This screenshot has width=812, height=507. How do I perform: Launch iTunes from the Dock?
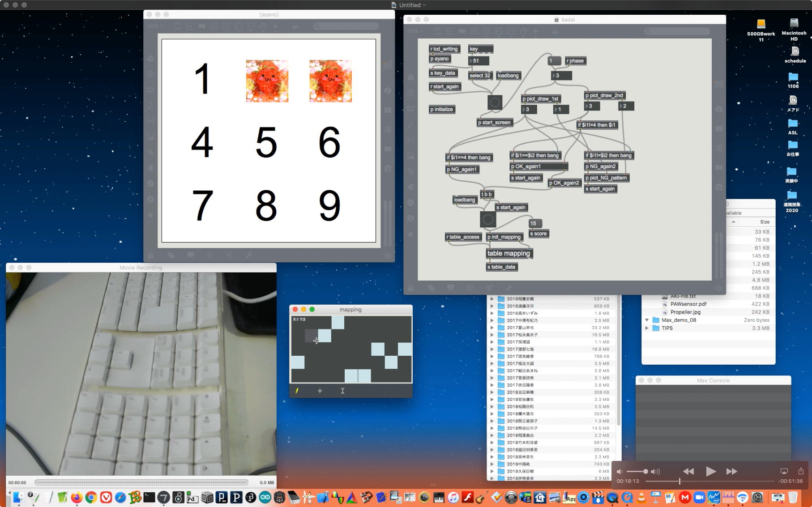click(453, 497)
